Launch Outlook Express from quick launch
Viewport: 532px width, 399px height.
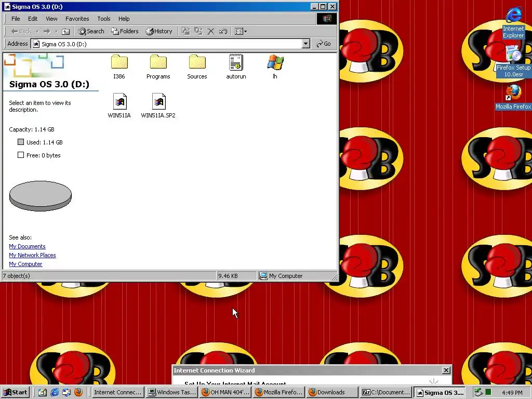click(x=66, y=392)
